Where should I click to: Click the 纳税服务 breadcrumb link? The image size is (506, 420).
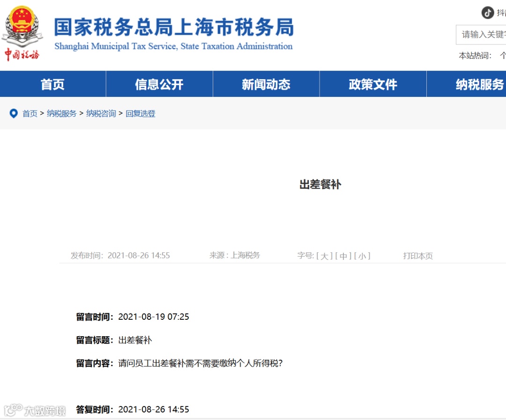click(x=61, y=113)
